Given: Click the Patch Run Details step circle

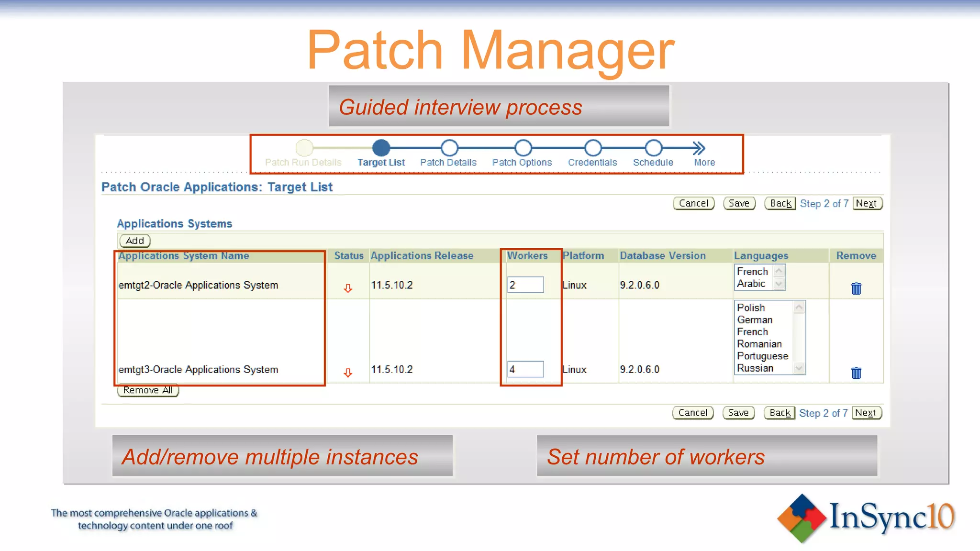Looking at the screenshot, I should click(304, 148).
